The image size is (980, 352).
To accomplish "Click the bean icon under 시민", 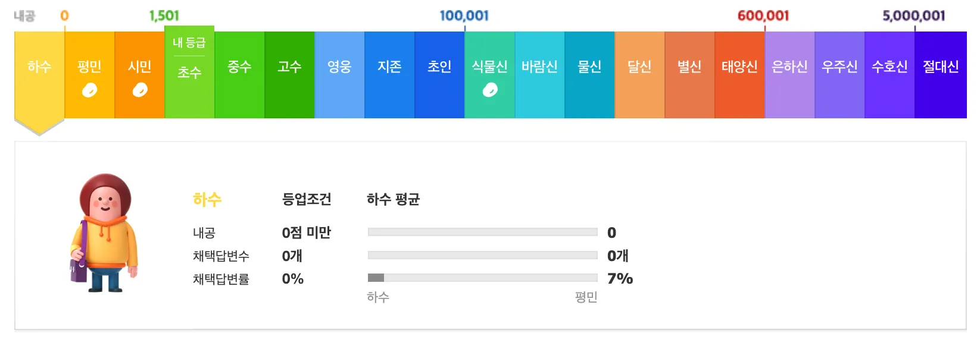I will (140, 90).
